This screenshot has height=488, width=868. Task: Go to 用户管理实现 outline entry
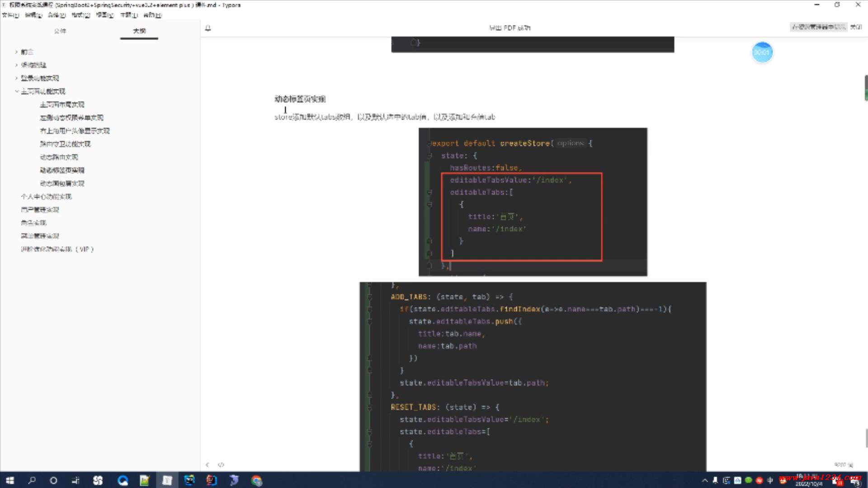(40, 210)
